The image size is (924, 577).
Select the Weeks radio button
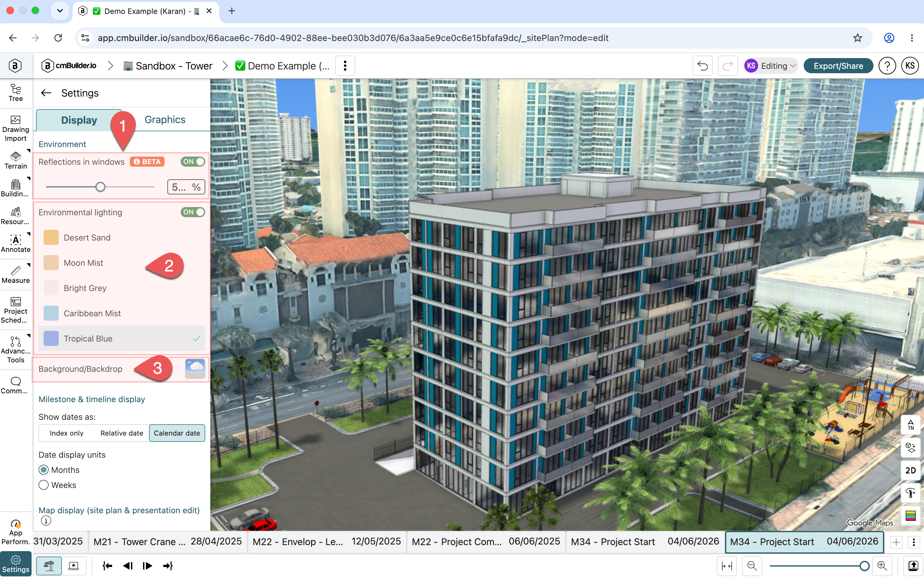coord(44,485)
